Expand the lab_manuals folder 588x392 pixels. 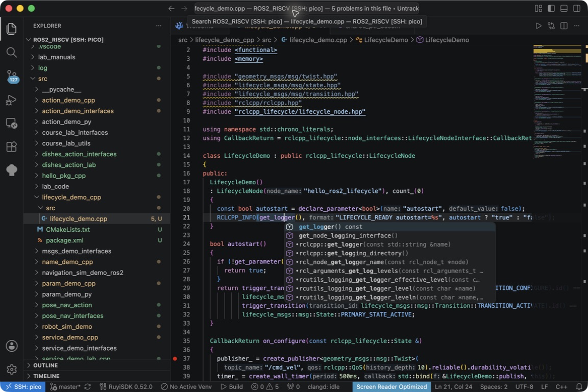pos(96,57)
